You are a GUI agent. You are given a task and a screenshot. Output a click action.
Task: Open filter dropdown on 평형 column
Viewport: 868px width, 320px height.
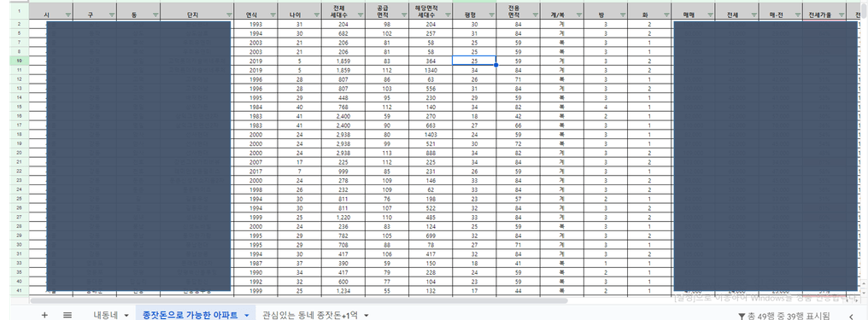491,15
